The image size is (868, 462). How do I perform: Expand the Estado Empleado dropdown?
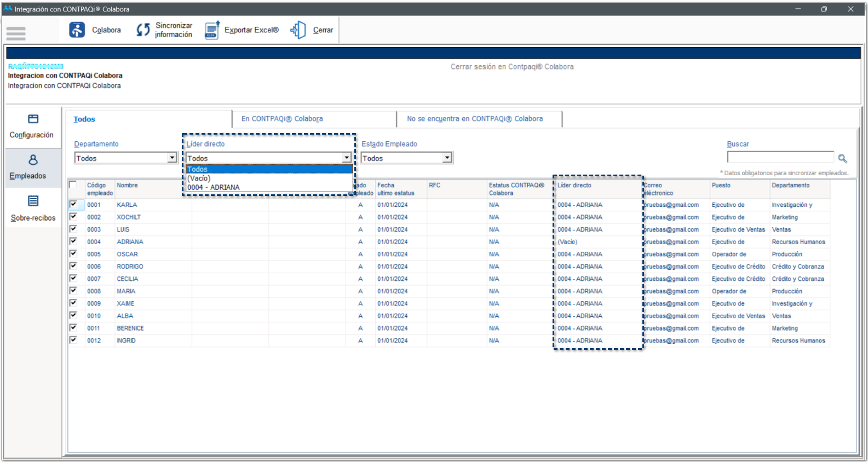(x=447, y=158)
